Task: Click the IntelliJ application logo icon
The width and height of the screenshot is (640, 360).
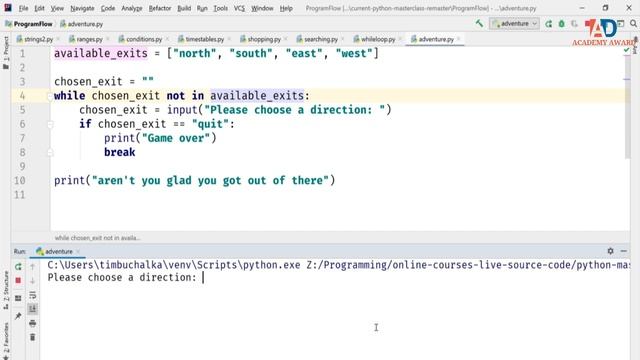Action: click(8, 8)
